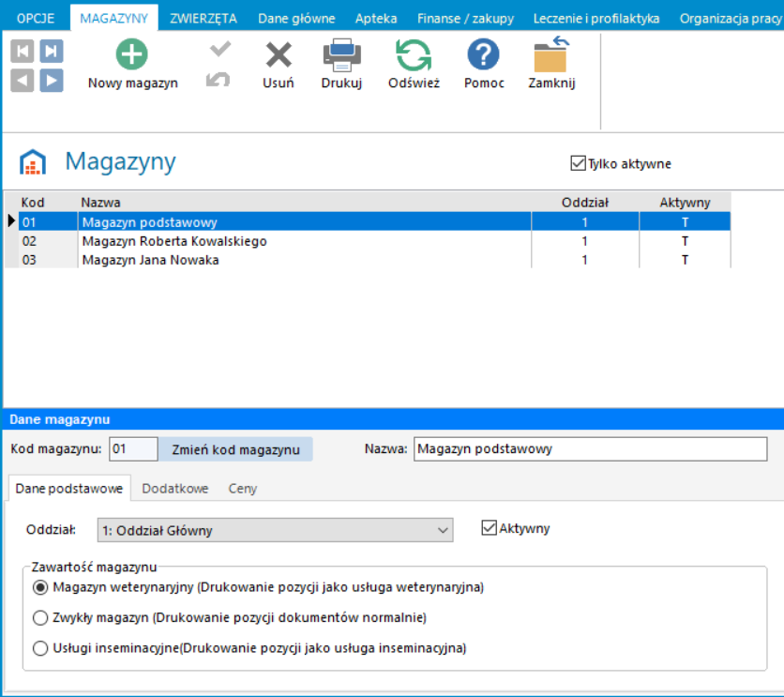Screen dimensions: 784x697
Task: Switch to Dodatkowe tab
Action: (x=175, y=489)
